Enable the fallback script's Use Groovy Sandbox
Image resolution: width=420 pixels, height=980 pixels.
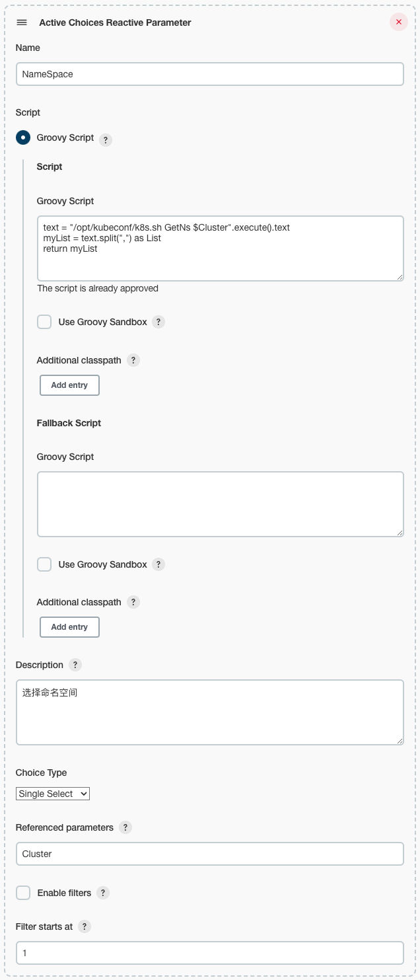[x=44, y=564]
